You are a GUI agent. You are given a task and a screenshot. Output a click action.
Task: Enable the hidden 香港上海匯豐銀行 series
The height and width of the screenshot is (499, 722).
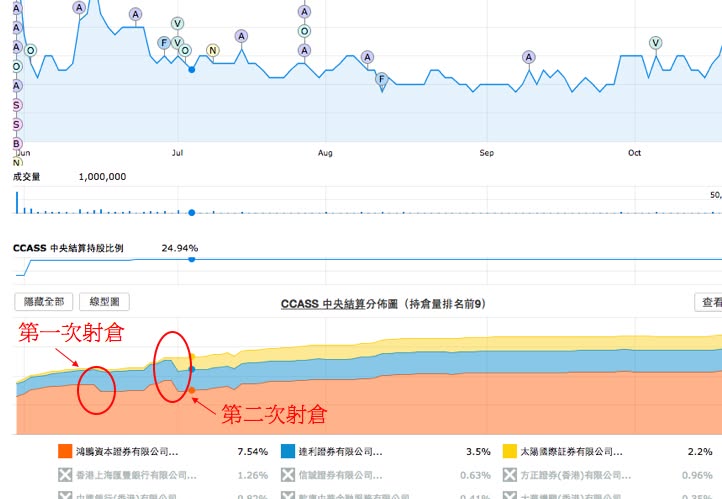click(65, 475)
